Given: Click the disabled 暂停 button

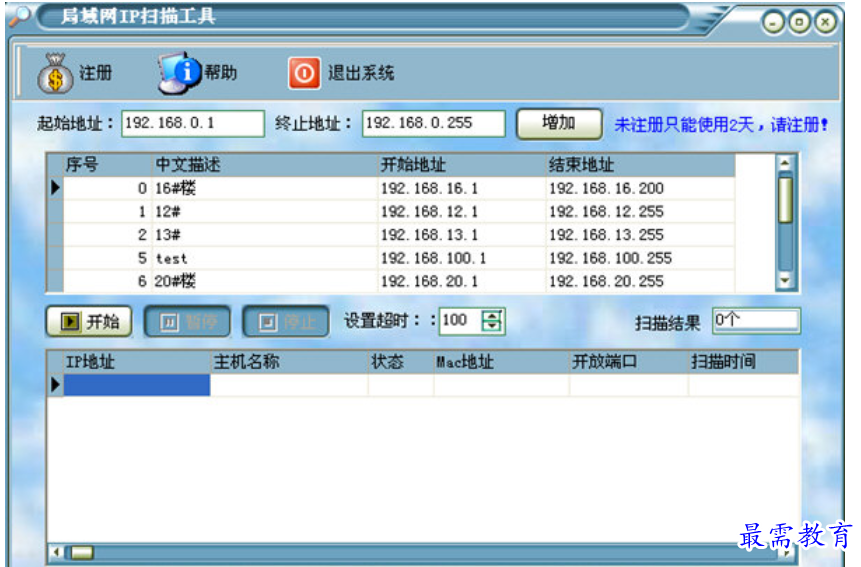Looking at the screenshot, I should click(187, 322).
